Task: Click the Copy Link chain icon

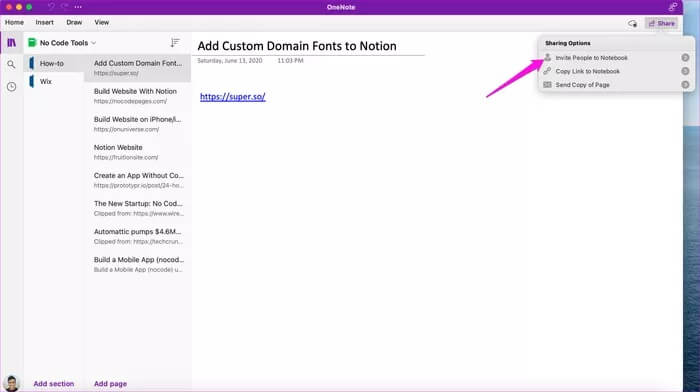Action: [x=547, y=71]
